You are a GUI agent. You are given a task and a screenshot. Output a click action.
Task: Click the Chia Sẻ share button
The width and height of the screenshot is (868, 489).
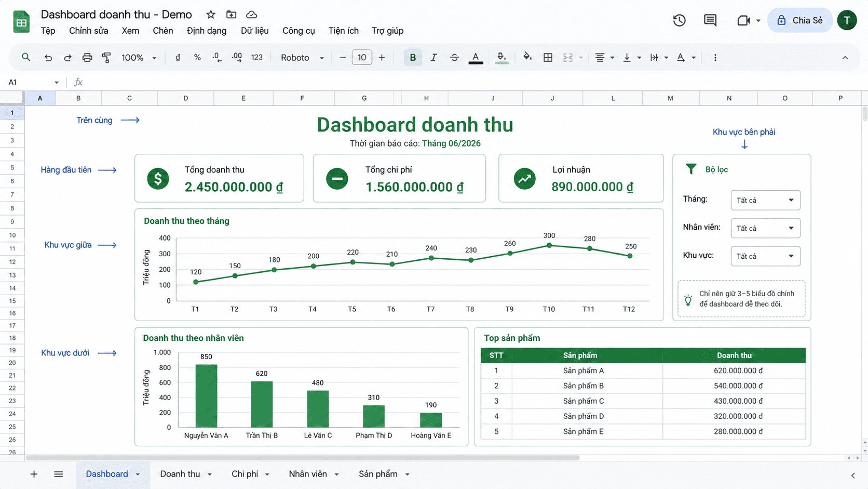800,20
